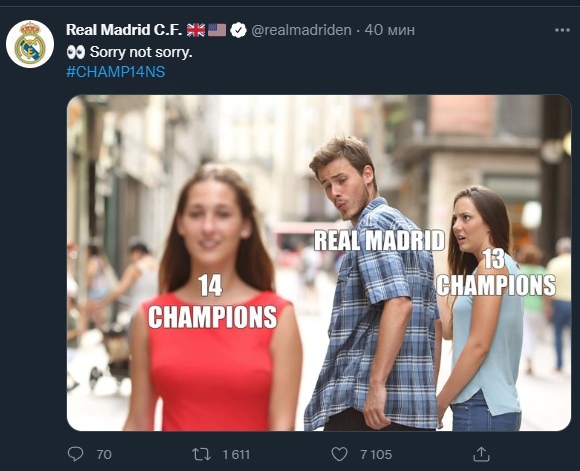Click the "14 CHAMPIONS" caption in the meme
The width and height of the screenshot is (580, 471).
(213, 302)
